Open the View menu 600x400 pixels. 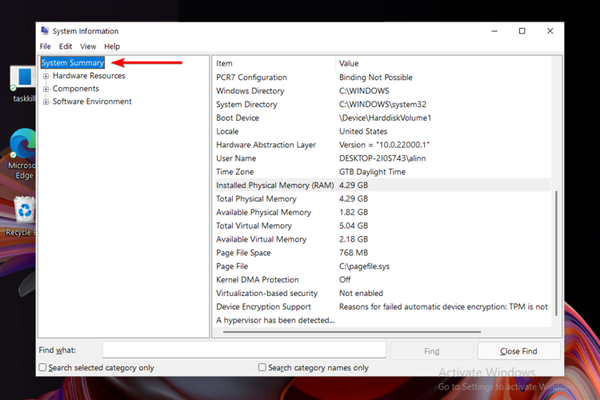pos(88,46)
